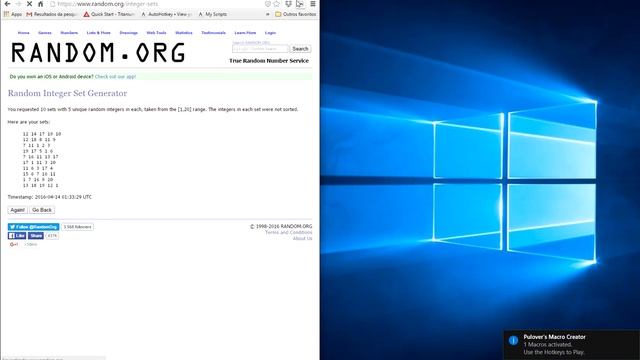Open the Statistics menu item
This screenshot has height=360, width=640.
pyautogui.click(x=184, y=33)
